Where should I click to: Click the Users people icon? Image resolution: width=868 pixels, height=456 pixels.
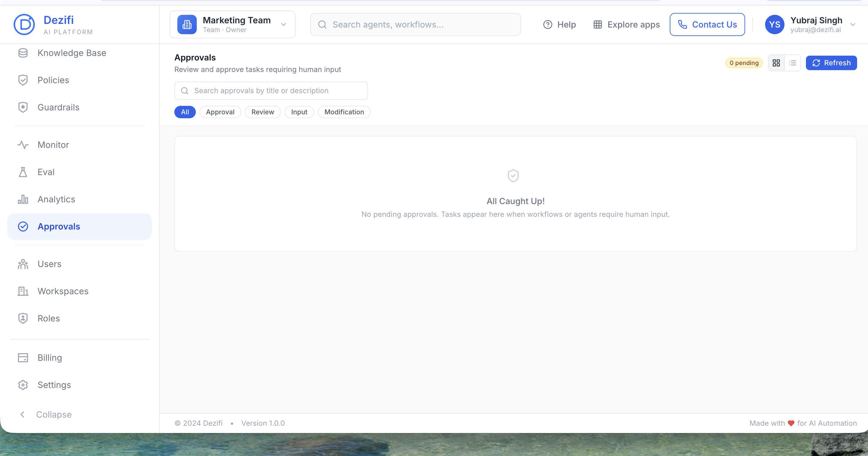point(23,264)
